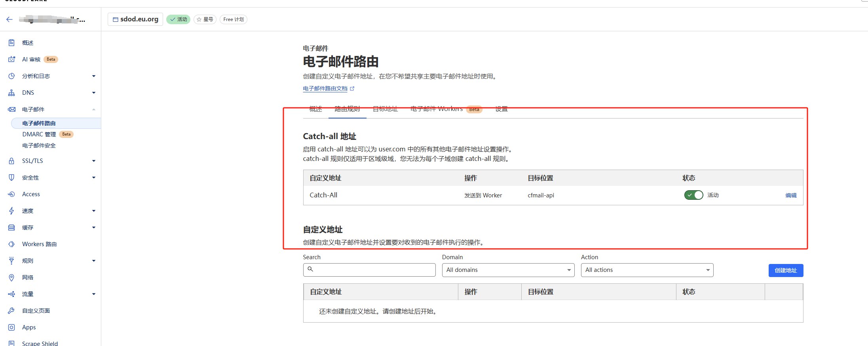The width and height of the screenshot is (868, 346).
Task: Open 电子邮件路由 in sidebar
Action: point(56,123)
